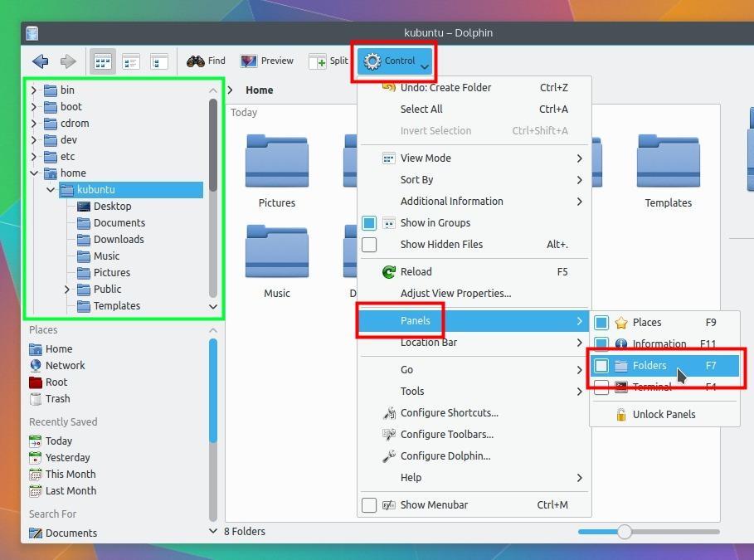Open the Find toolbar tool
Screen dimensions: 754x560
pos(205,61)
